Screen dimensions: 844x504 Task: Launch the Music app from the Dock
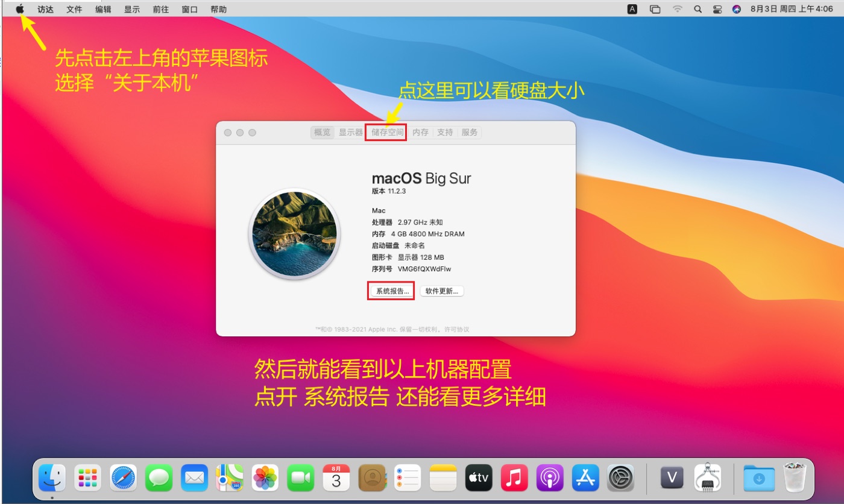tap(514, 478)
